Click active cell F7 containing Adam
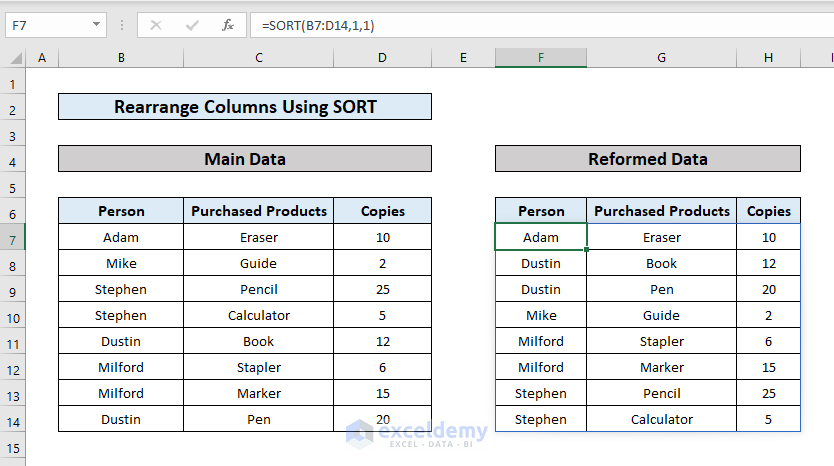Image resolution: width=834 pixels, height=466 pixels. click(540, 238)
